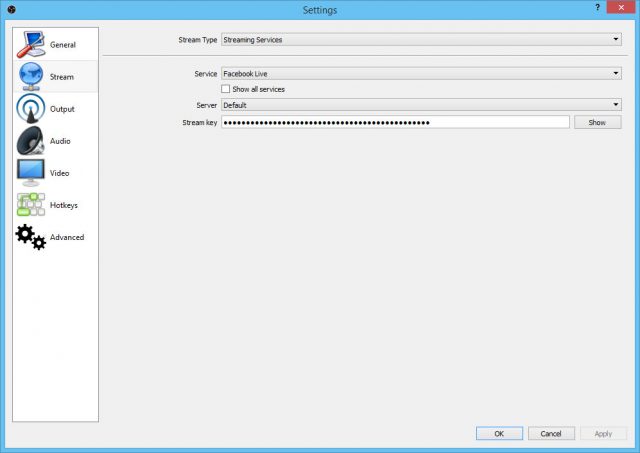
Task: Select the Stream globe icon
Action: 30,77
